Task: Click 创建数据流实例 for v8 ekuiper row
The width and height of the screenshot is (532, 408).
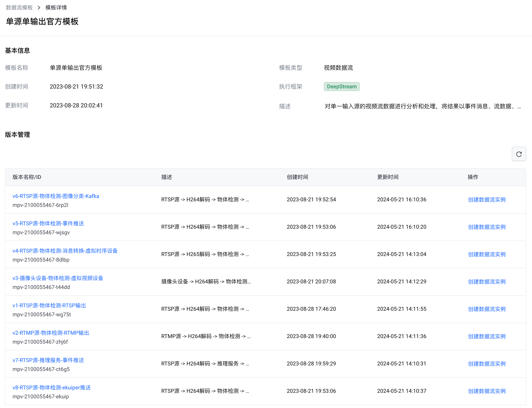Action: 486,391
